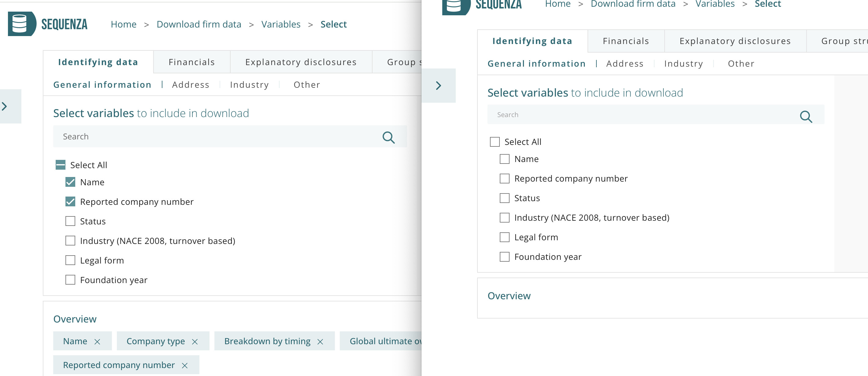Remove the Breakdown by timing chip

pyautogui.click(x=320, y=342)
